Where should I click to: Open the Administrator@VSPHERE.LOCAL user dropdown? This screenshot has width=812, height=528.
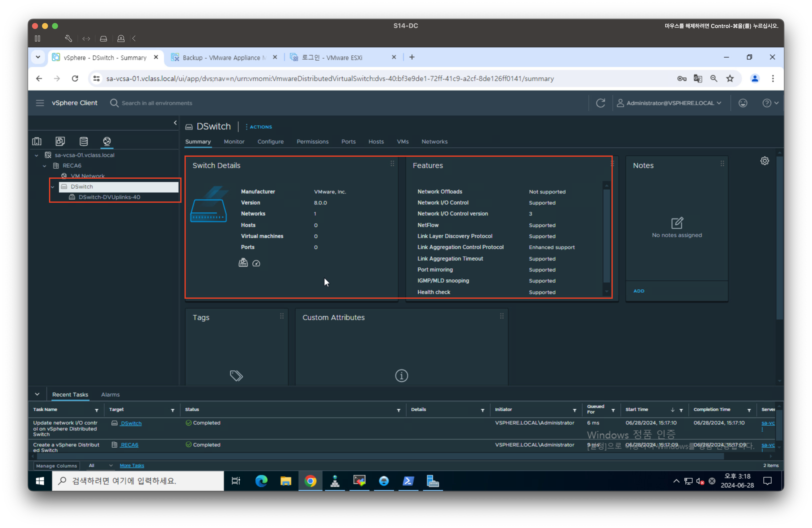pos(670,103)
